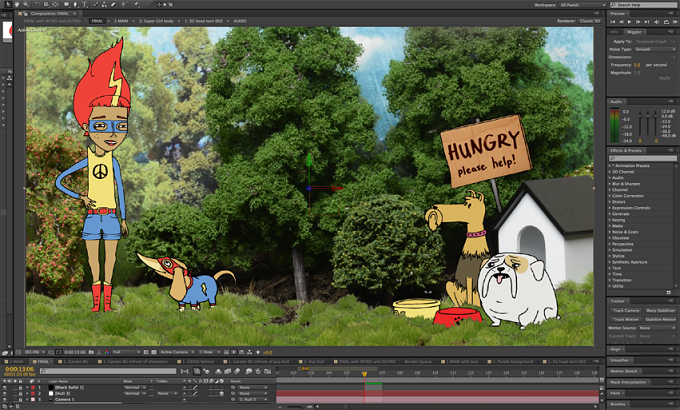Take a snapshot of the composition
Image resolution: width=680 pixels, height=410 pixels.
[x=91, y=352]
